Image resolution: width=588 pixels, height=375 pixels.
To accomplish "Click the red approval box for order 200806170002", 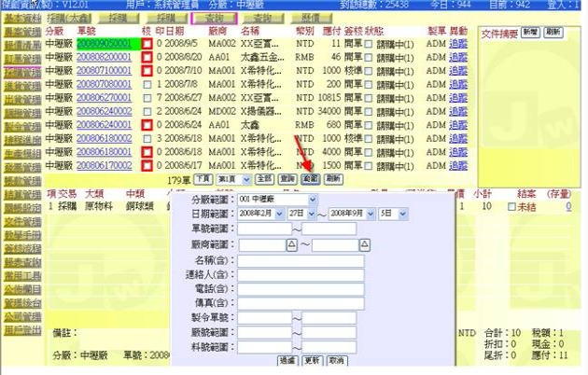I will (147, 164).
